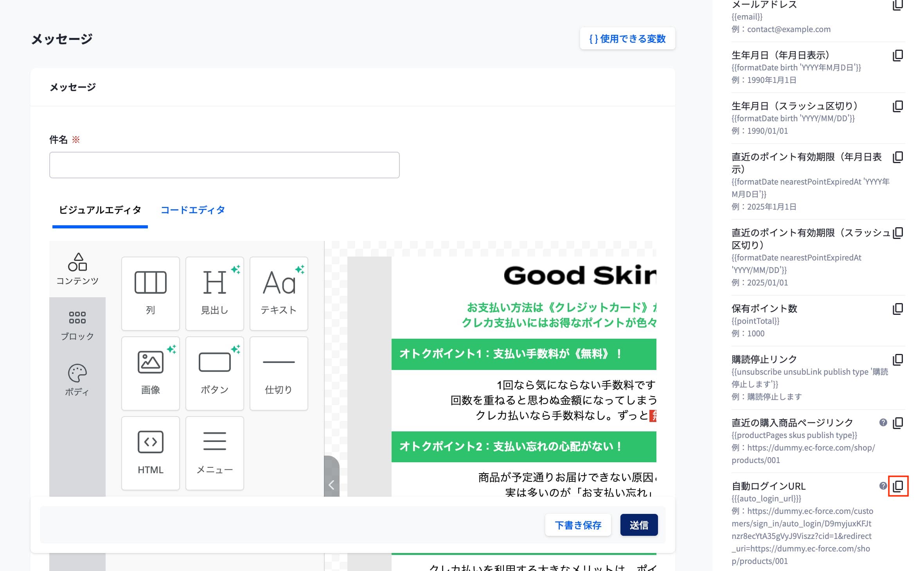
Task: Insert a テキスト text block
Action: (279, 293)
